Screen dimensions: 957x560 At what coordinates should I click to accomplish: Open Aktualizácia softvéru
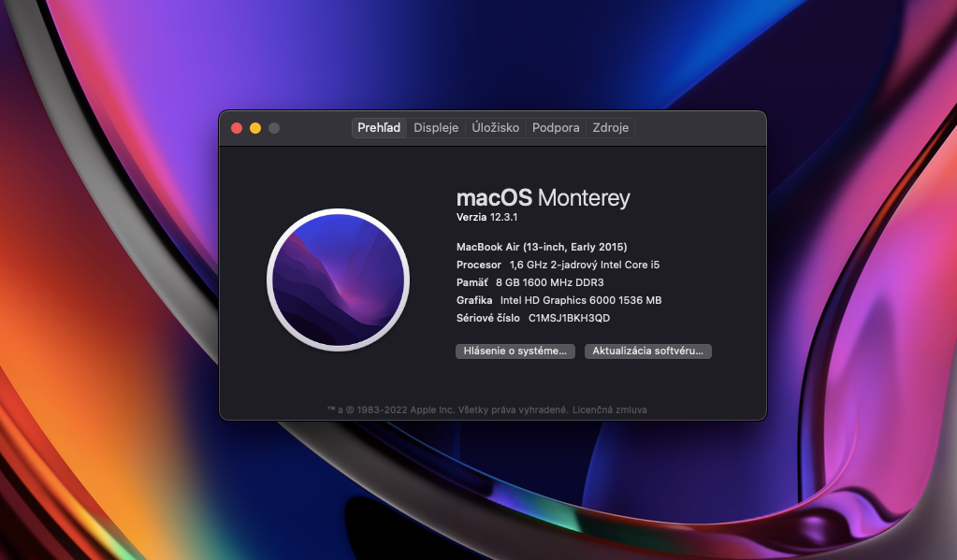click(x=647, y=352)
